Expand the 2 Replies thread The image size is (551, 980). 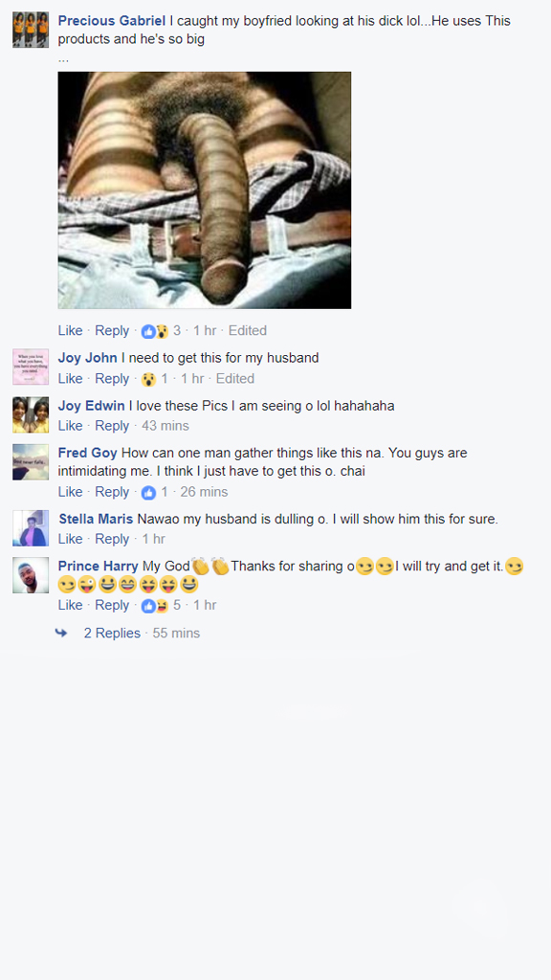point(113,634)
